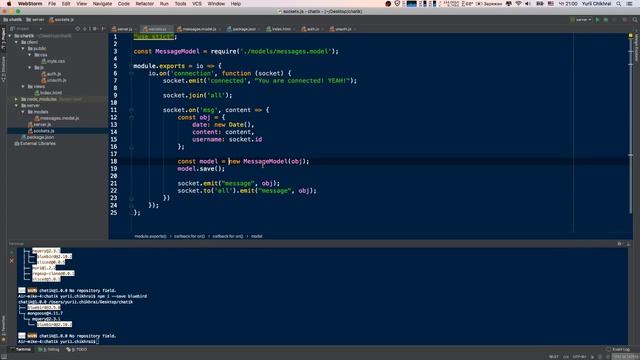Open macOS Spotlight search icon
The width and height of the screenshot is (640, 360).
coord(619,4)
